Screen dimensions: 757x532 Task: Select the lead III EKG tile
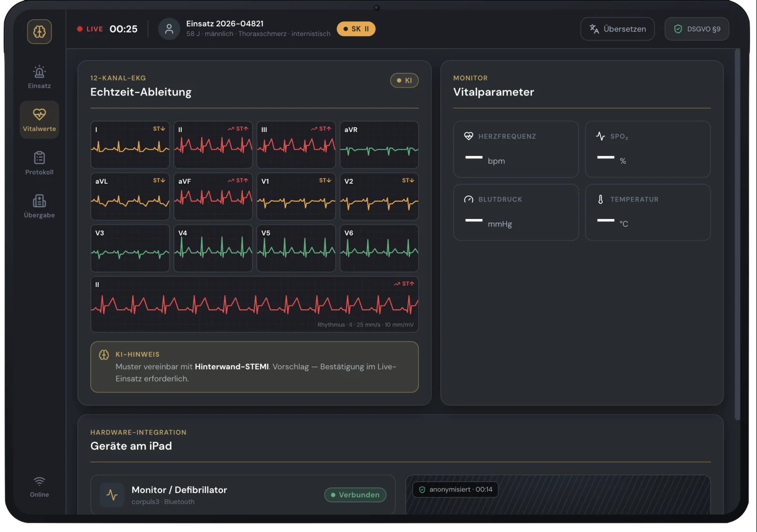coord(296,145)
